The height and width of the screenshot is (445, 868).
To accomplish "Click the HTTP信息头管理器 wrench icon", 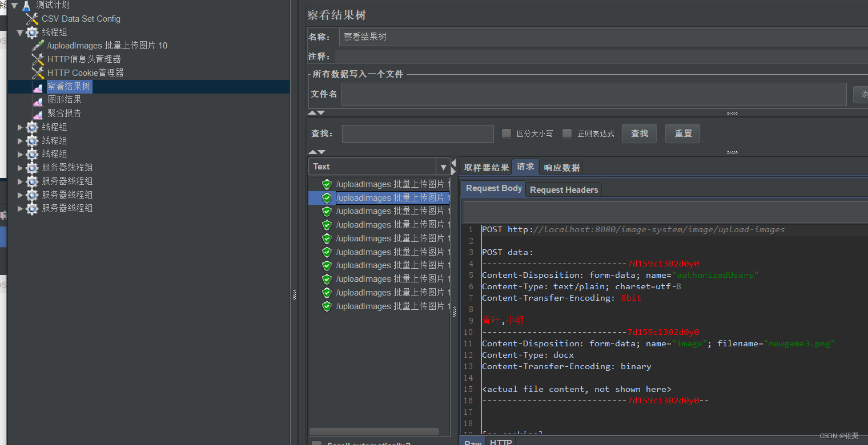I will click(x=38, y=59).
